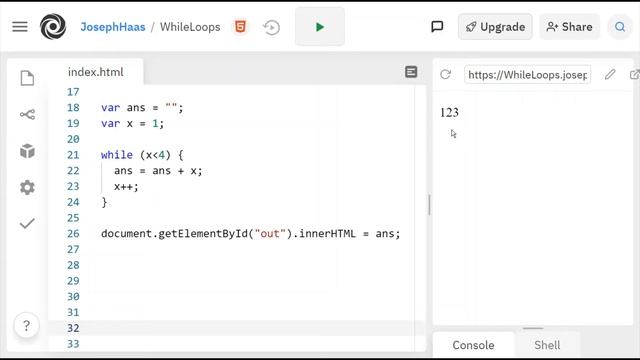Screen dimensions: 640x360
Task: Open the Settings gear in the sidebar
Action: pyautogui.click(x=27, y=187)
